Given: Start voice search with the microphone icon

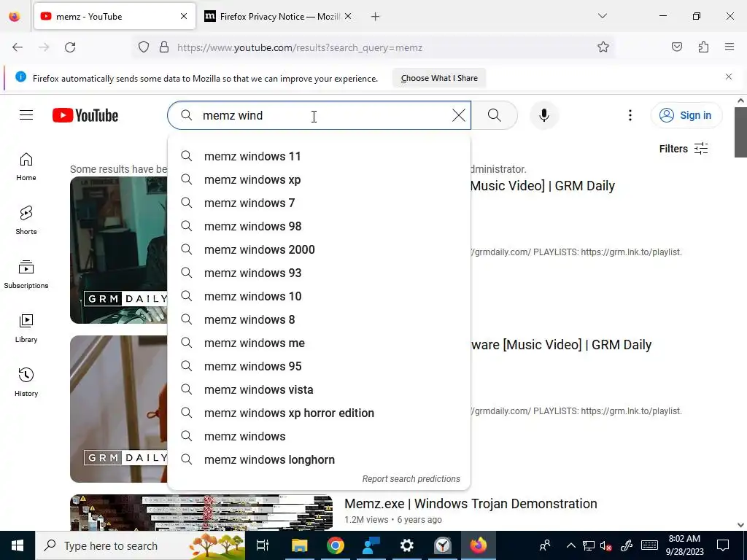Looking at the screenshot, I should pyautogui.click(x=544, y=115).
